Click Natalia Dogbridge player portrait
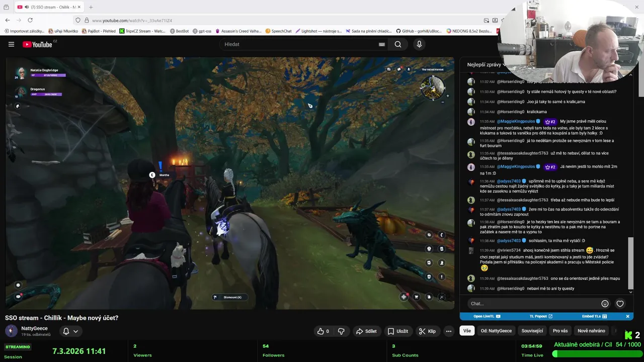Viewport: 644px width, 362px height. pyautogui.click(x=21, y=73)
